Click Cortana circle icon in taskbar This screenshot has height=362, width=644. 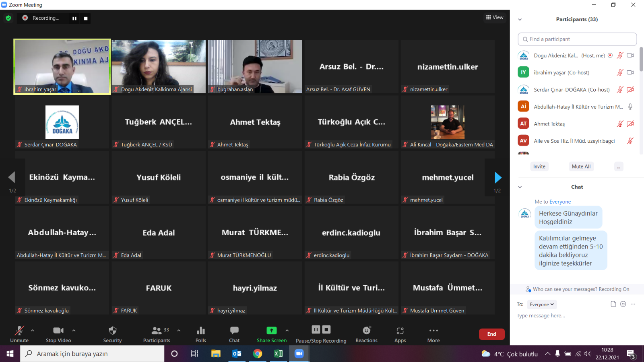174,354
